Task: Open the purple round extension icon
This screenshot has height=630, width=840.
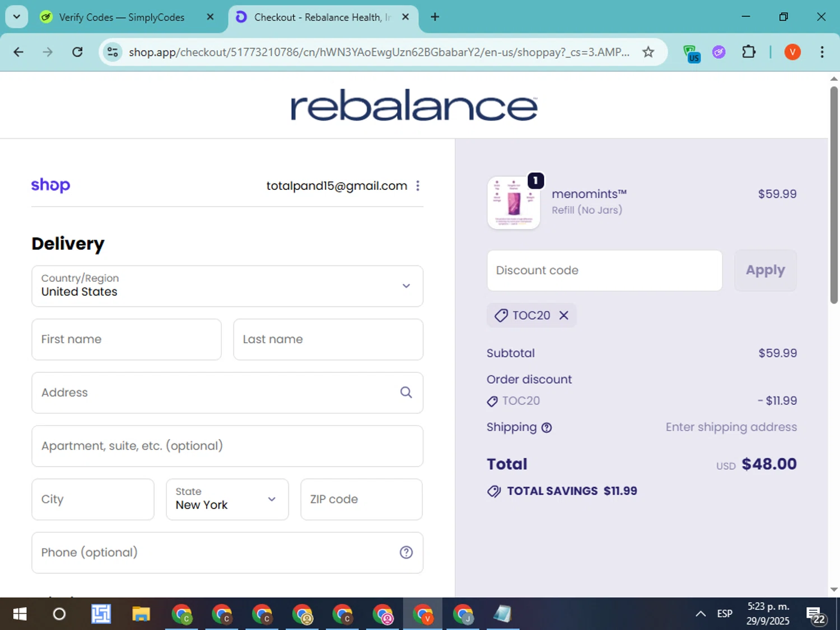Action: (719, 52)
